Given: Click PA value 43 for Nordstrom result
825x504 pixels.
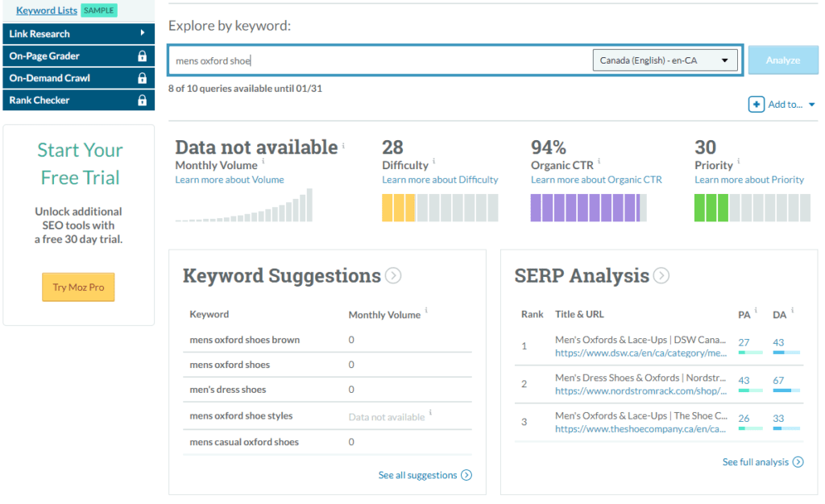Looking at the screenshot, I should (744, 381).
